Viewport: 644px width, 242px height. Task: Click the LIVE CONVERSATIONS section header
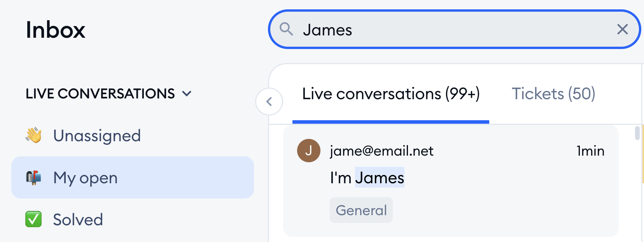pos(100,93)
